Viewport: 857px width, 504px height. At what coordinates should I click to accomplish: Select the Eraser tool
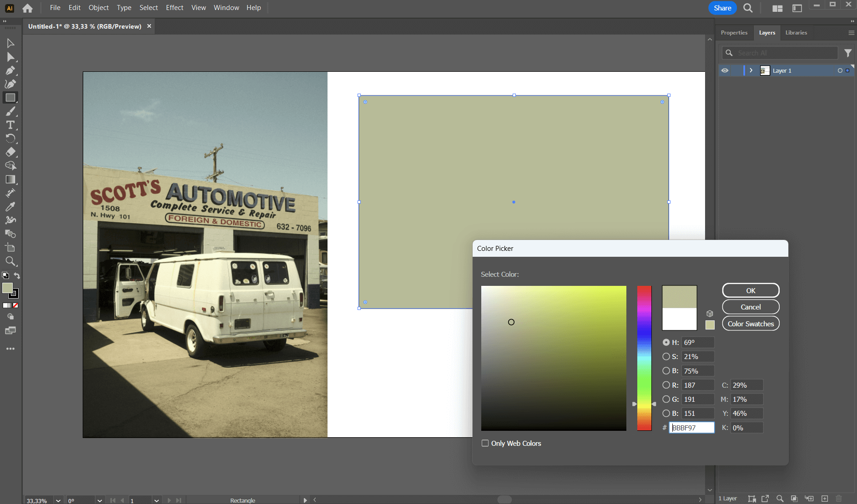(10, 152)
